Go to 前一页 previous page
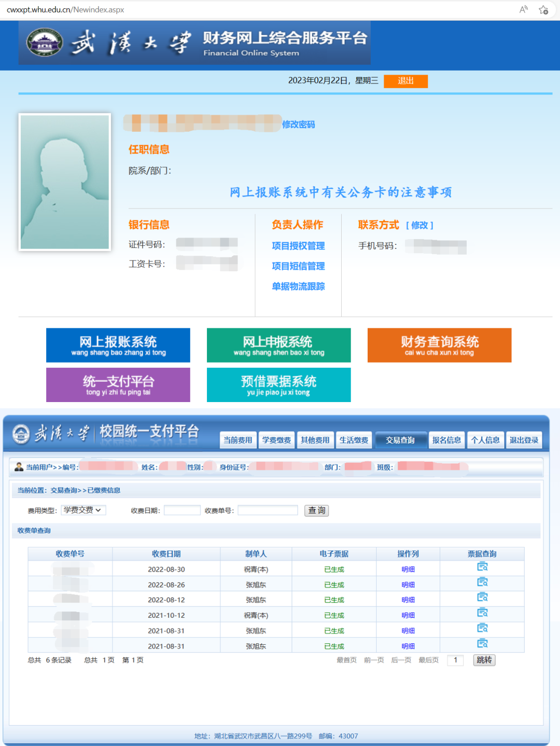Image resolution: width=560 pixels, height=746 pixels. [374, 660]
